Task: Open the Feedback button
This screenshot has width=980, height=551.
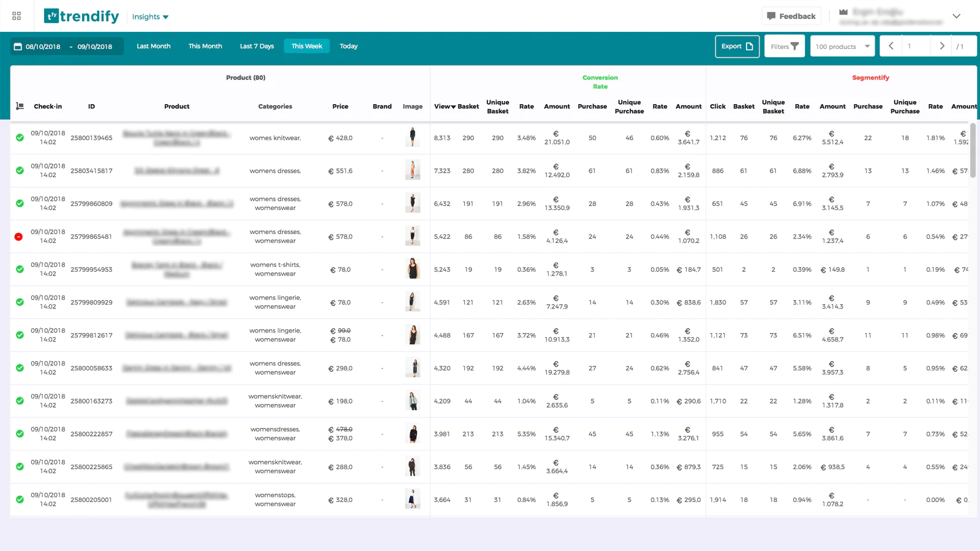Action: [x=791, y=16]
